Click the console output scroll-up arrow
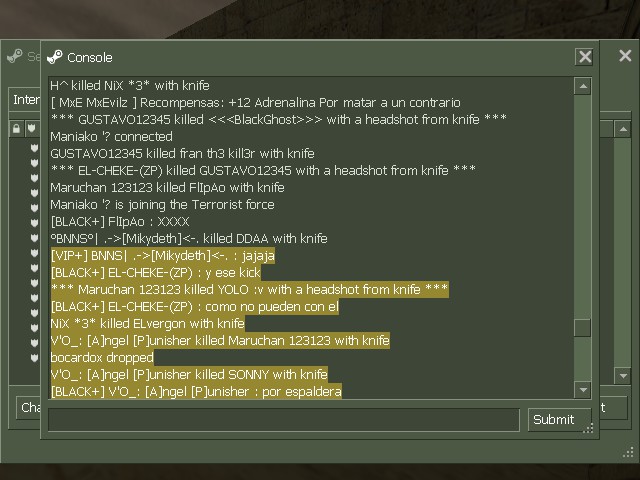The height and width of the screenshot is (480, 640). click(583, 86)
